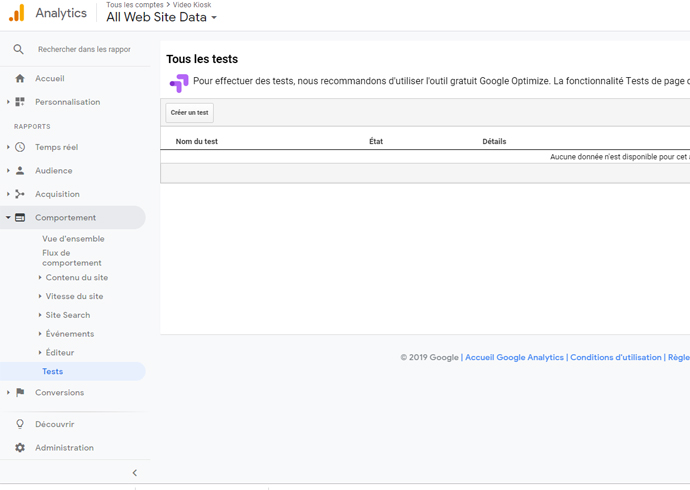The image size is (690, 490).
Task: Click the Temps réel clock icon
Action: (20, 147)
